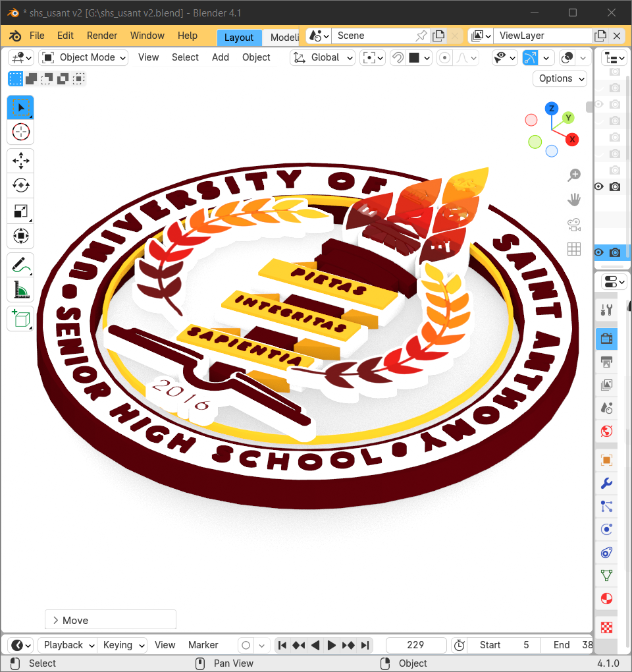
Task: Open Render properties tab
Action: pyautogui.click(x=606, y=339)
